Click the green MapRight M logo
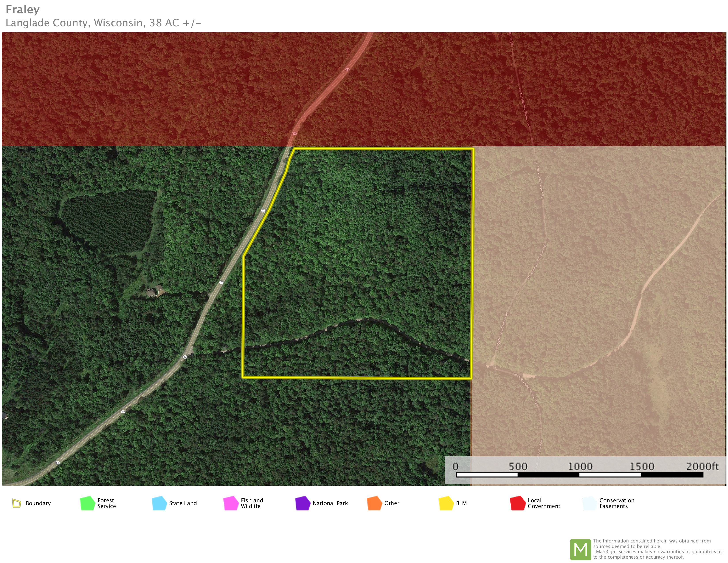The height and width of the screenshot is (563, 728). [x=580, y=549]
